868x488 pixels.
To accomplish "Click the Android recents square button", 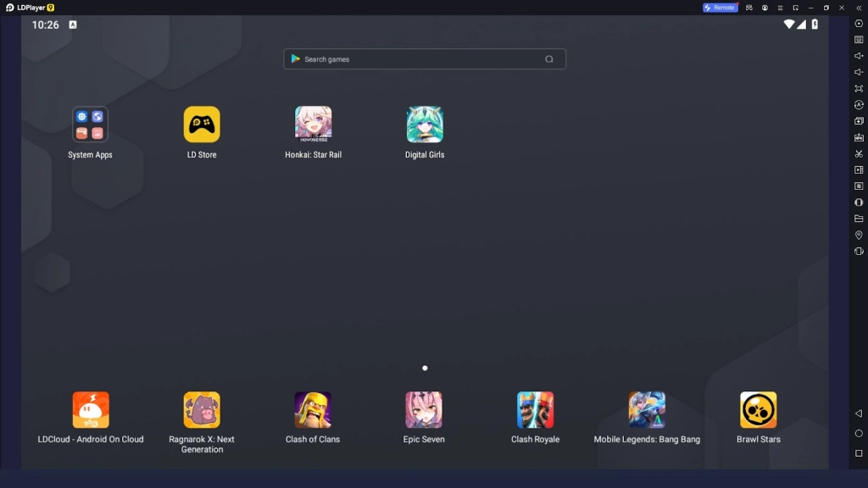I will (x=859, y=453).
